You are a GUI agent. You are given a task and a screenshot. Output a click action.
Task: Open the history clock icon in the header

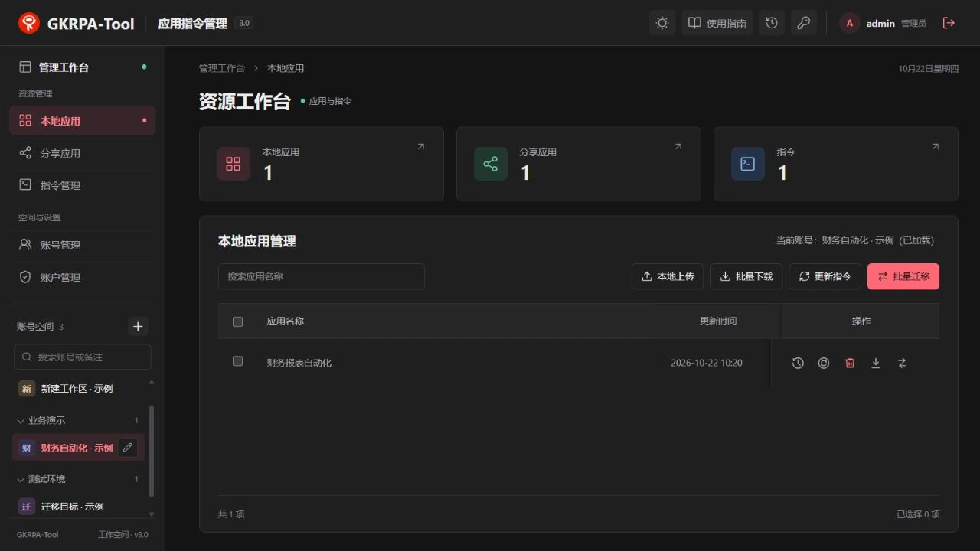[x=772, y=23]
